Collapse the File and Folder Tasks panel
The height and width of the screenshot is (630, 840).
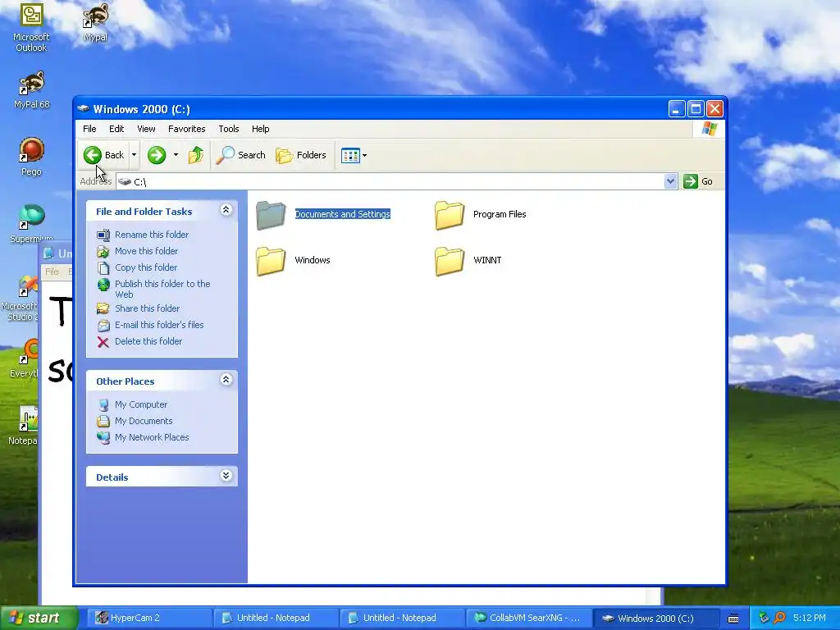click(x=226, y=210)
